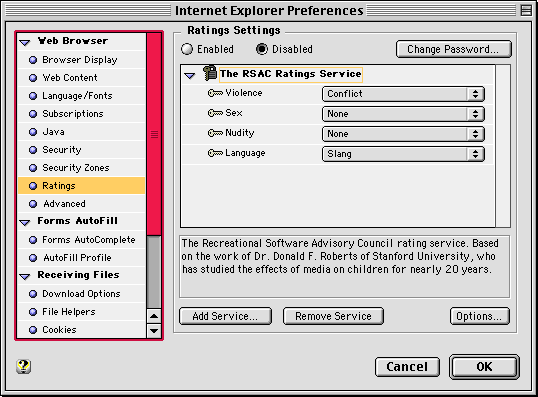Click the bullet icon next to File Helpers
Image resolution: width=538 pixels, height=397 pixels.
pyautogui.click(x=33, y=312)
